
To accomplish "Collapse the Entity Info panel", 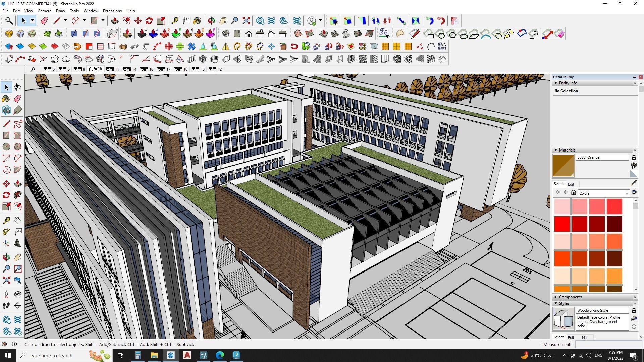I will point(556,83).
